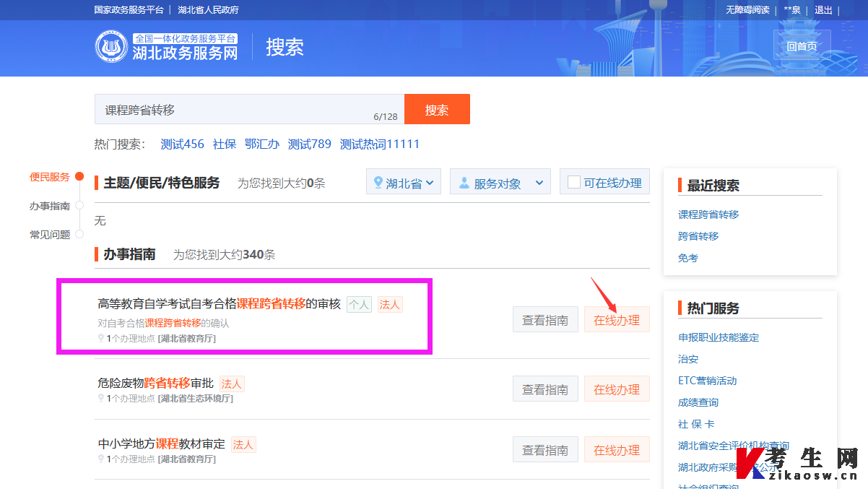
Task: Click the 回首页 button
Action: pos(802,45)
